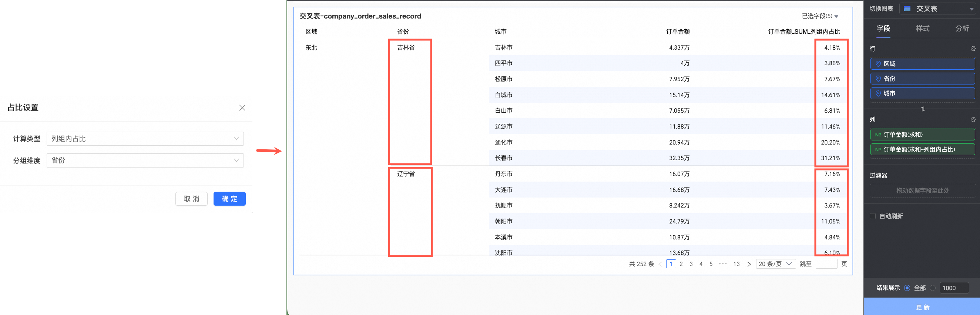980x315 pixels.
Task: Swap rows and columns icon
Action: click(923, 109)
